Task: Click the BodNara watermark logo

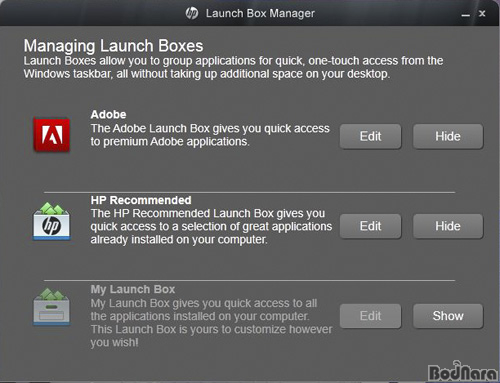Action: [x=463, y=371]
